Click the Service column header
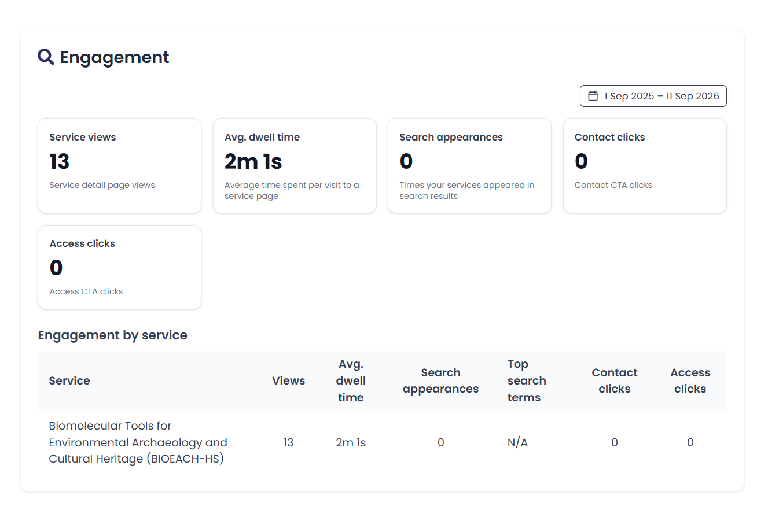 (x=69, y=380)
